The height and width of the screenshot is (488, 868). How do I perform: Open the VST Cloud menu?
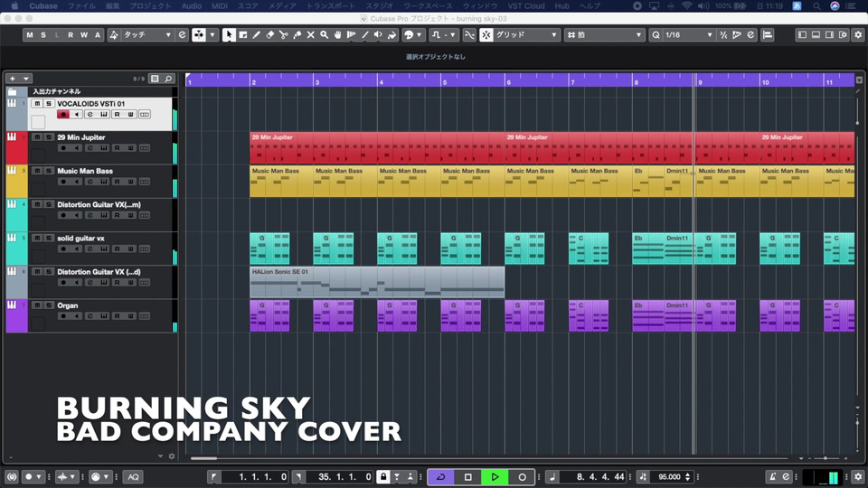526,6
